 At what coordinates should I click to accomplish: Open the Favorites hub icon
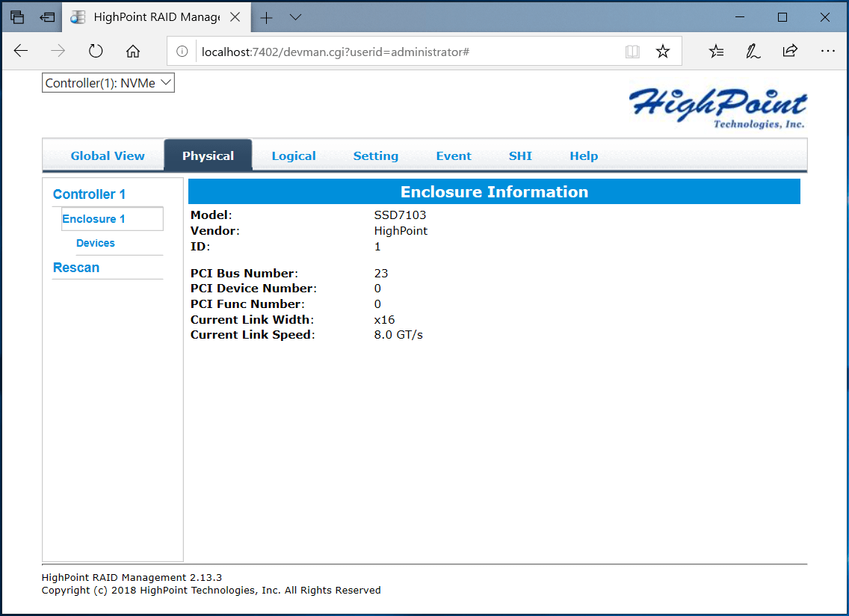click(716, 51)
